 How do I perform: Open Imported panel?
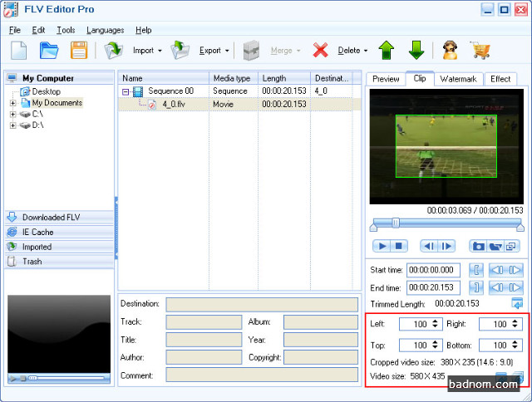click(x=59, y=247)
